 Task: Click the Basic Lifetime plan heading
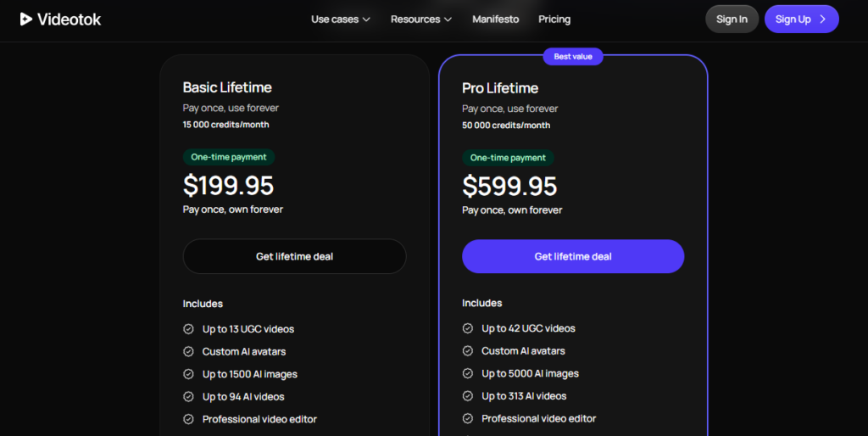(227, 87)
